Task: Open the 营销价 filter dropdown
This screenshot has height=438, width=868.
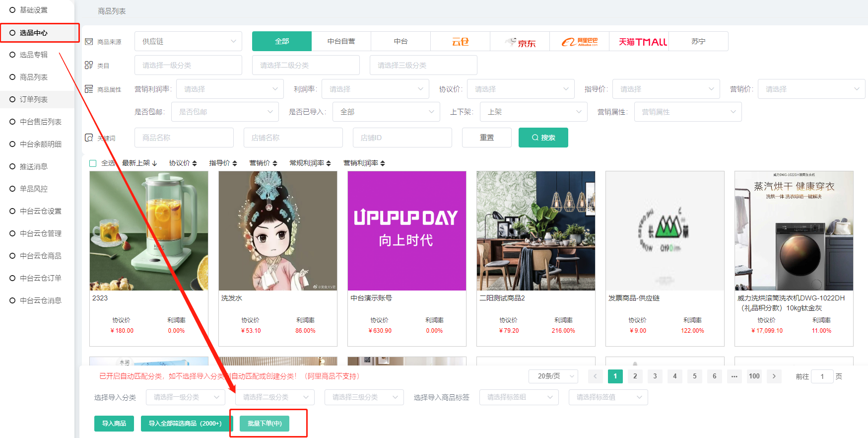Action: pyautogui.click(x=811, y=89)
